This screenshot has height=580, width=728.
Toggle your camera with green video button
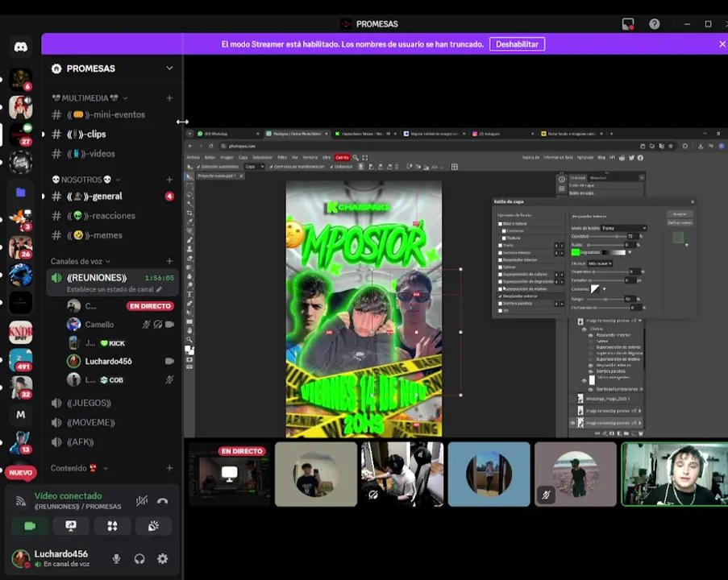tap(30, 526)
